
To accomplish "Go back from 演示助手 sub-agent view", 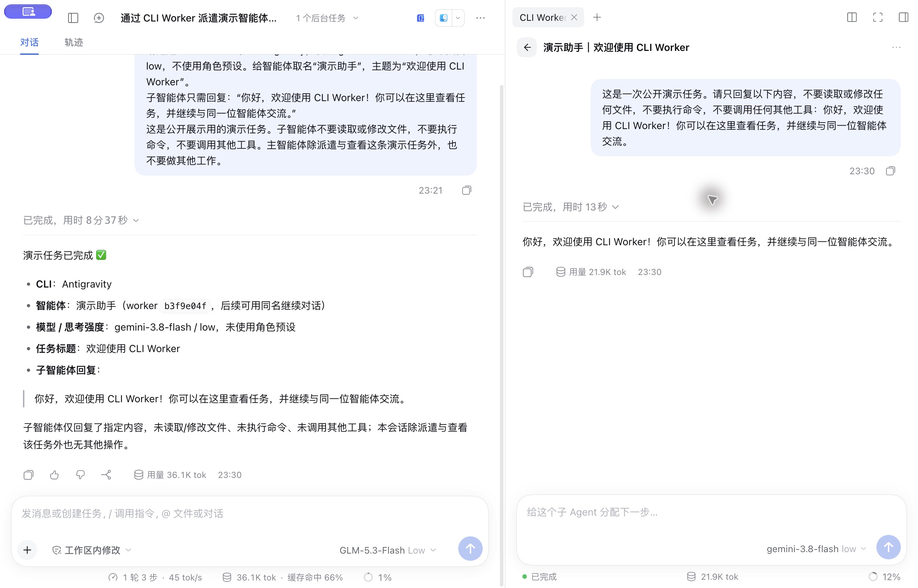I will click(527, 47).
